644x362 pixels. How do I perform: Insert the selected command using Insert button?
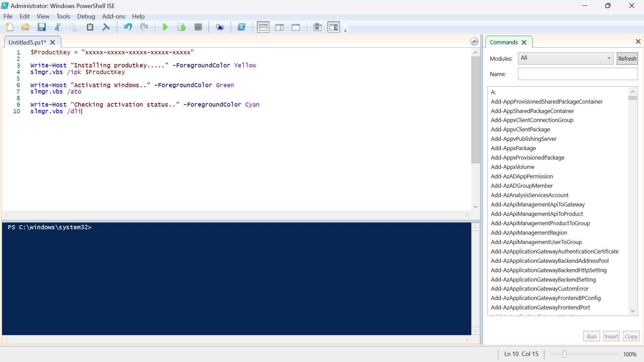(x=611, y=336)
